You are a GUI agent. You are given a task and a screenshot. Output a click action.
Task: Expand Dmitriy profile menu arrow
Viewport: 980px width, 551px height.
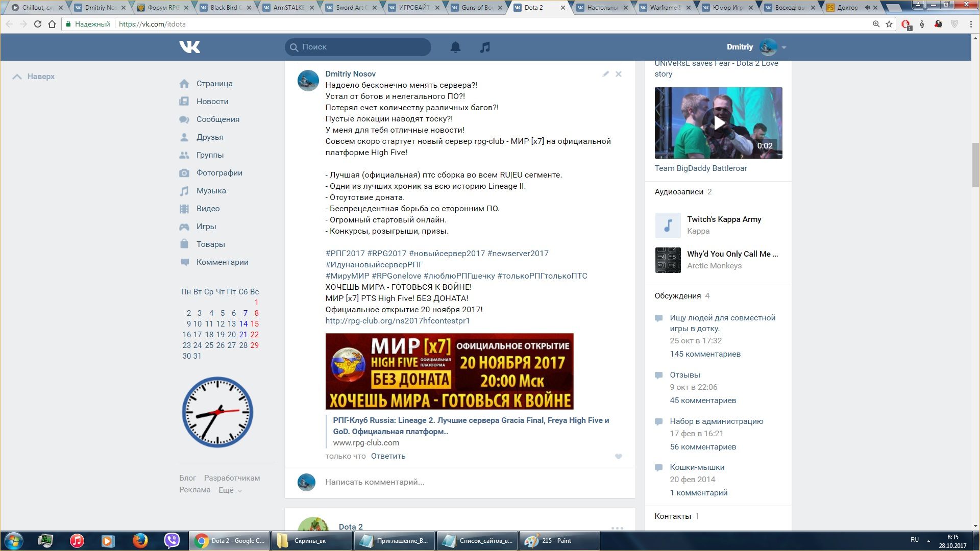[x=784, y=47]
